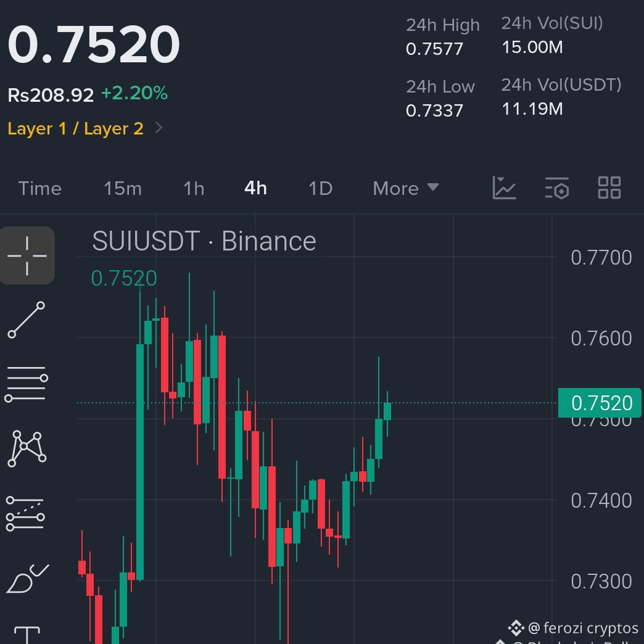Open the grid layout icon
This screenshot has width=644, height=644.
609,188
